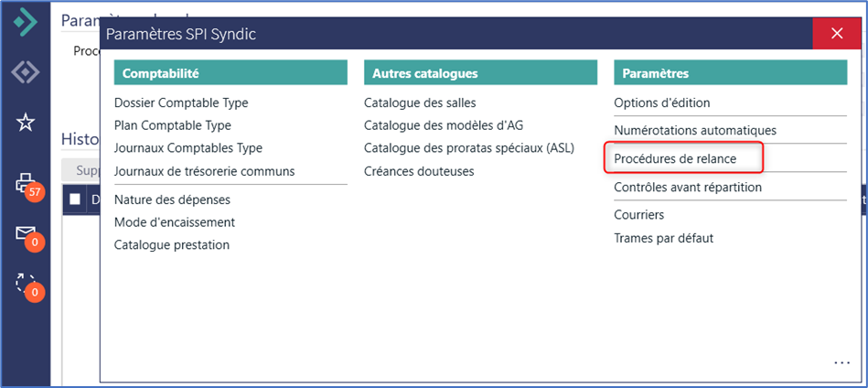This screenshot has height=388, width=868.
Task: Open Numérotations automatiques
Action: pos(695,131)
